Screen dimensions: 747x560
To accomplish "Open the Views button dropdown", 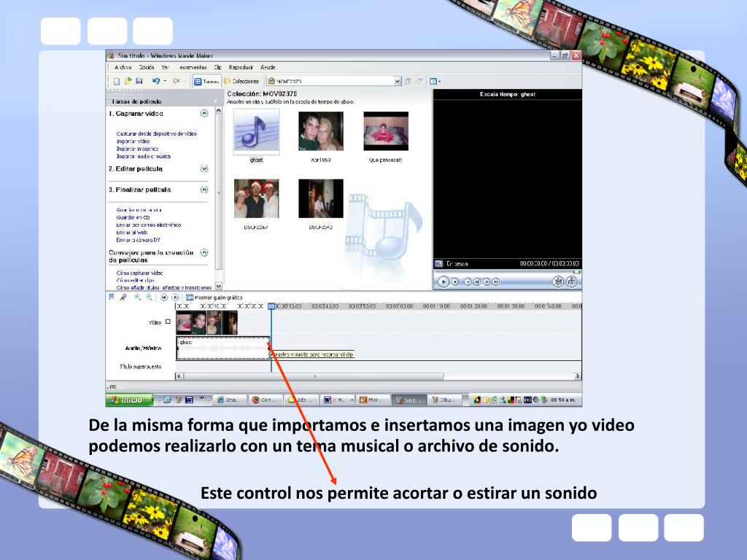I will tap(435, 82).
